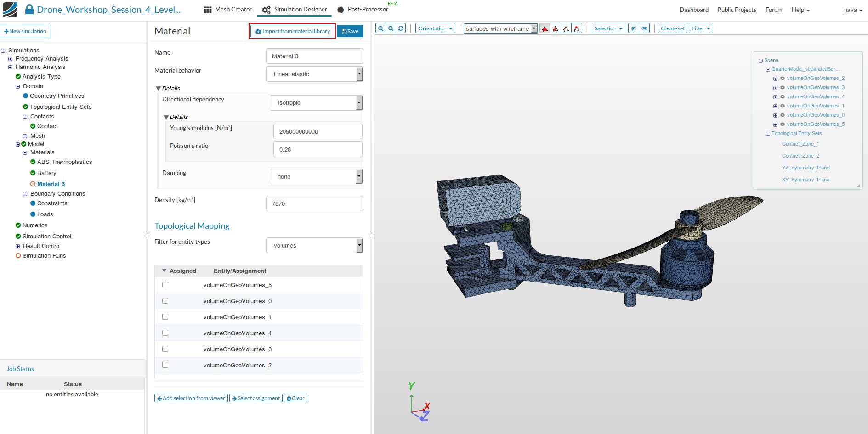Click the blue status dot beside Geometry Primitives

(26, 96)
